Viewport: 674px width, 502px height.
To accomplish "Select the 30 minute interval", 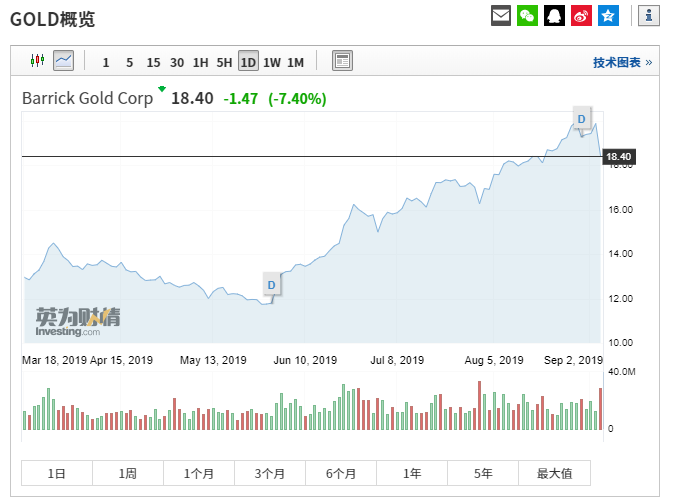I will (177, 63).
